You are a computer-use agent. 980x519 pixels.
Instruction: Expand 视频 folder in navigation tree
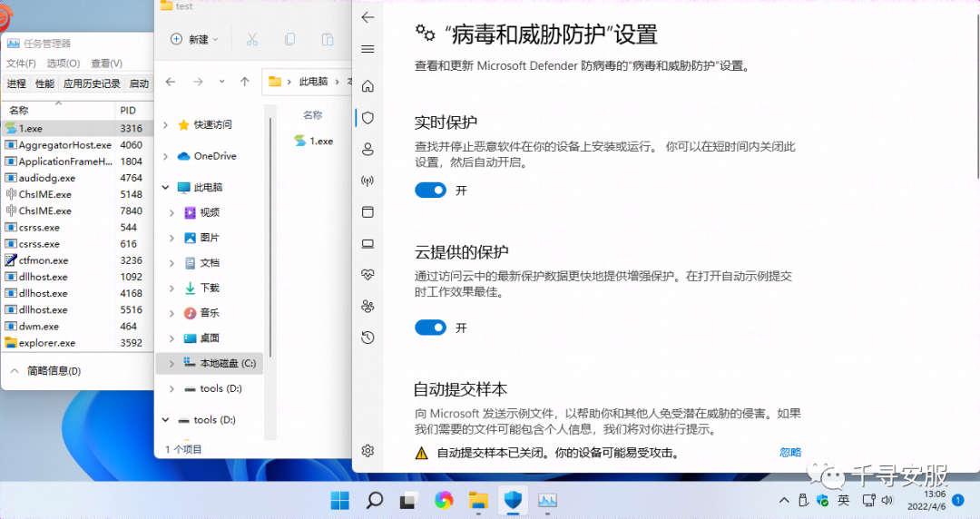pyautogui.click(x=171, y=212)
